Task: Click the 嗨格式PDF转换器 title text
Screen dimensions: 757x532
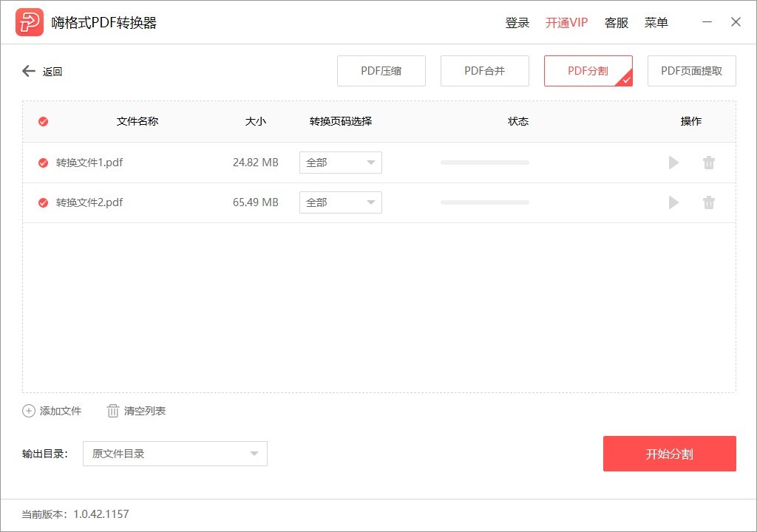Action: tap(103, 23)
